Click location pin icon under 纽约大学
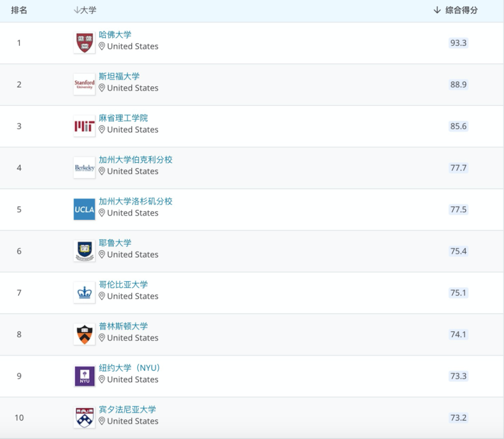504x439 pixels. tap(102, 380)
